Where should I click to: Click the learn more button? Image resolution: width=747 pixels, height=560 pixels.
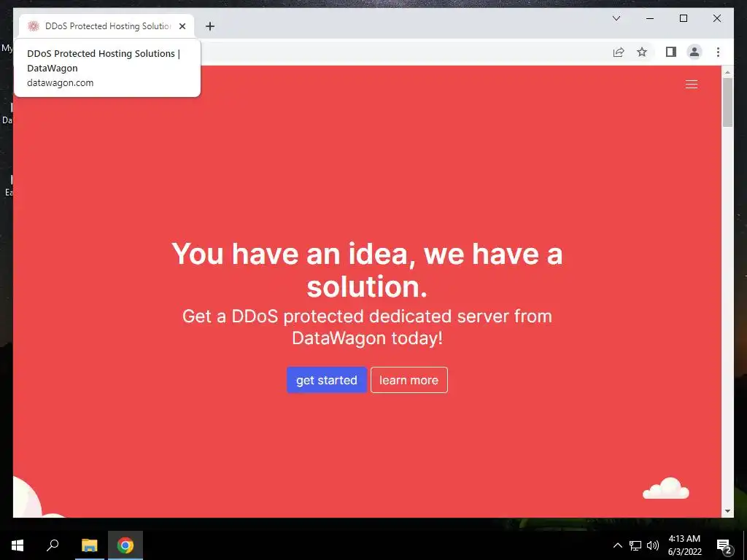point(409,380)
